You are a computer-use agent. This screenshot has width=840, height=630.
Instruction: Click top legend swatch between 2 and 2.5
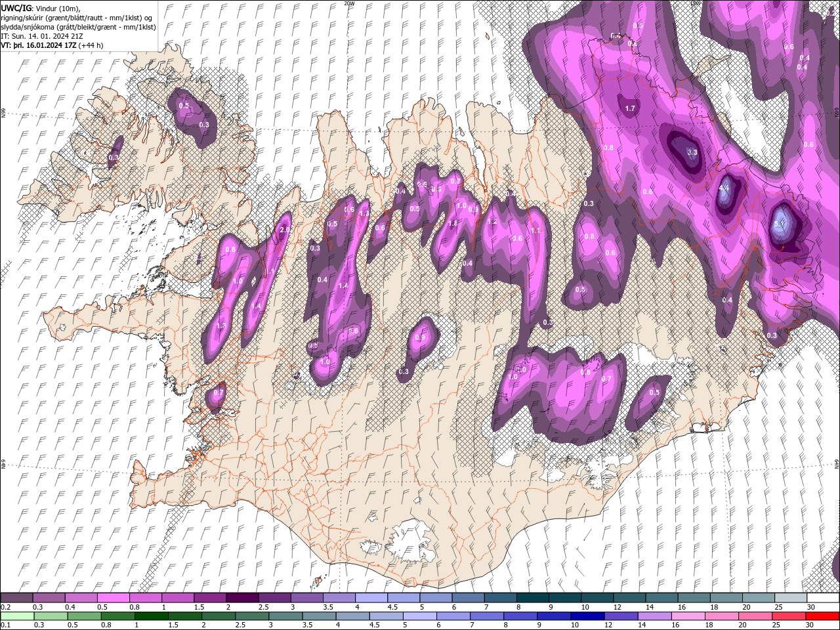[241, 598]
